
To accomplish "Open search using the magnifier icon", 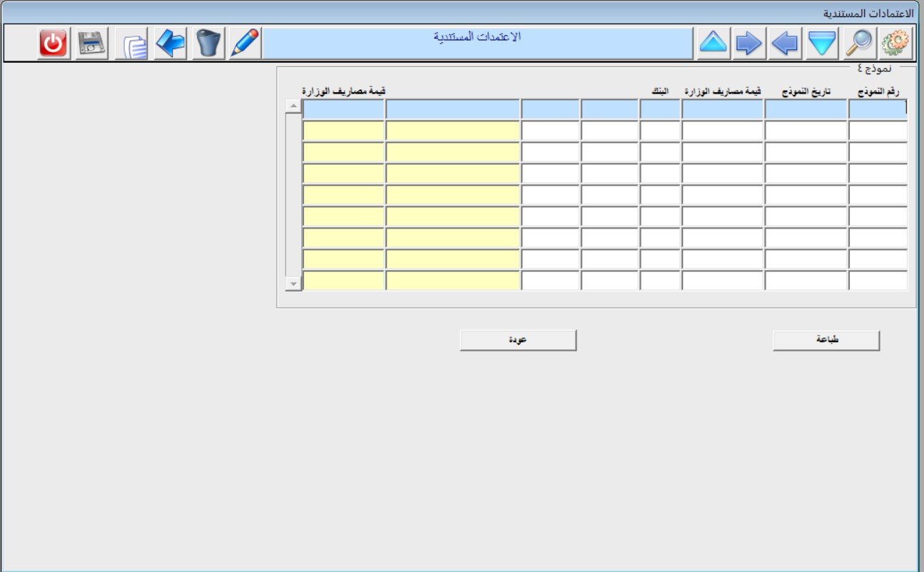I will point(860,42).
